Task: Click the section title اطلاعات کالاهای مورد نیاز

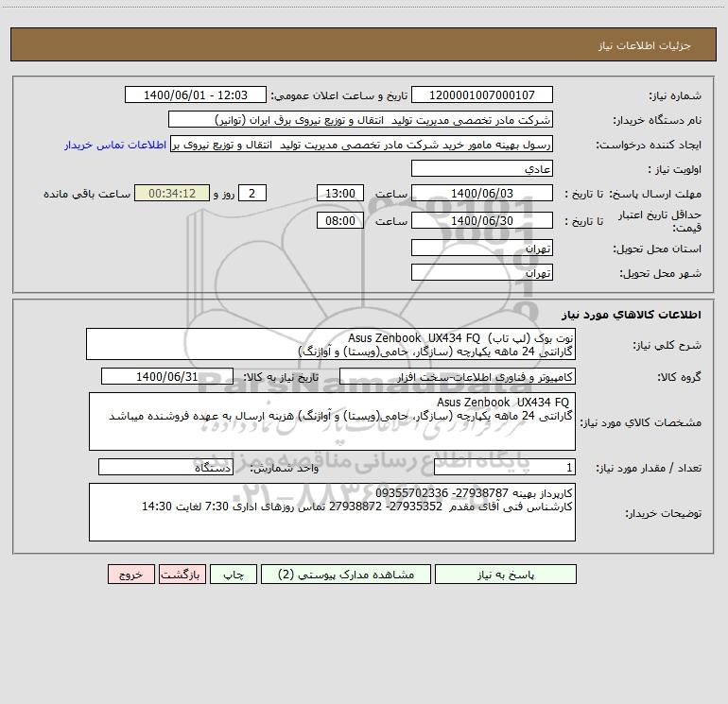Action: [632, 315]
